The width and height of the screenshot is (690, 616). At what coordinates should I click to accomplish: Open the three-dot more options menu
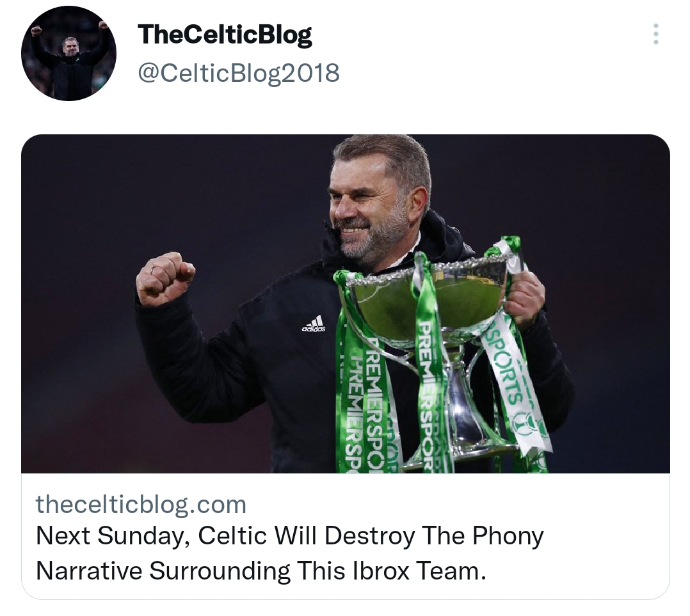(655, 34)
